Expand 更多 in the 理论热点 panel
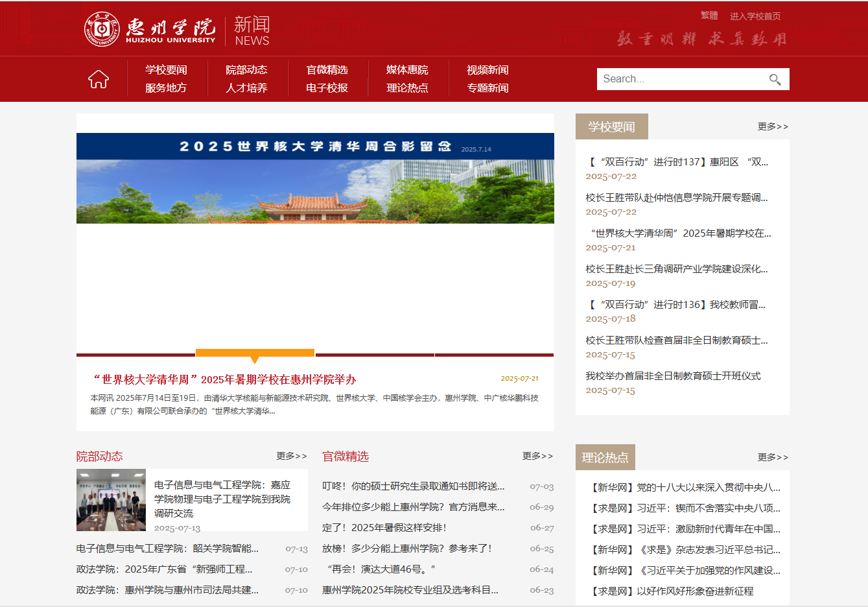This screenshot has width=868, height=607. coord(773,457)
